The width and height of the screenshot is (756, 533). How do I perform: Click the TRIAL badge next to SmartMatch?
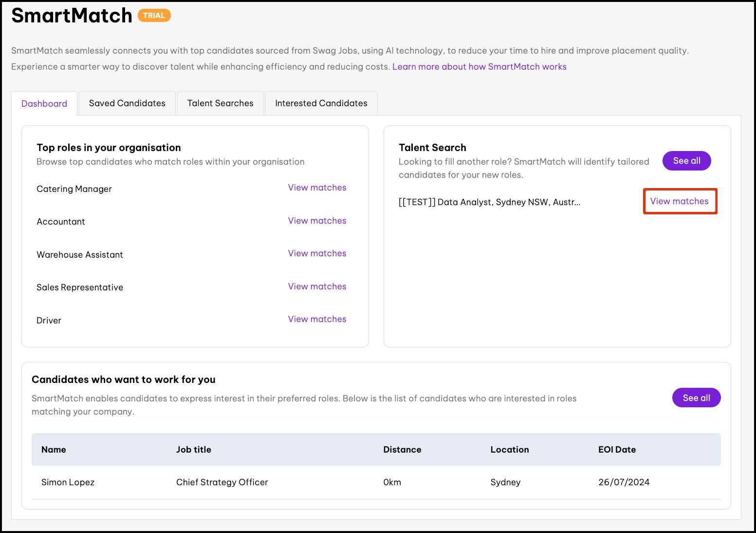click(154, 16)
